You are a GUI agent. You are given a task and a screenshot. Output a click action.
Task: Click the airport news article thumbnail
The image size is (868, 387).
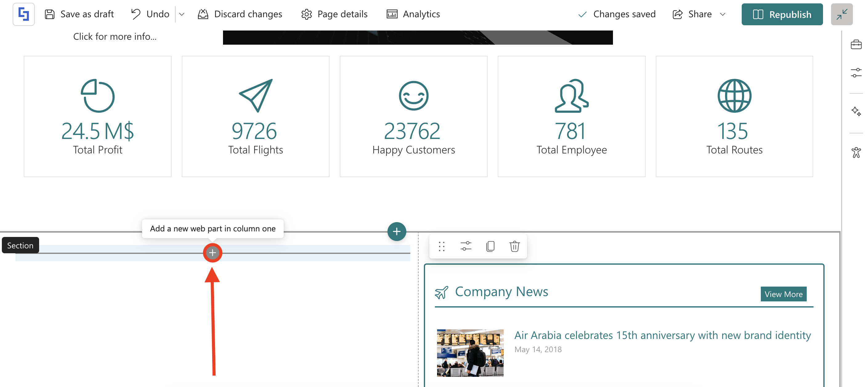tap(470, 352)
